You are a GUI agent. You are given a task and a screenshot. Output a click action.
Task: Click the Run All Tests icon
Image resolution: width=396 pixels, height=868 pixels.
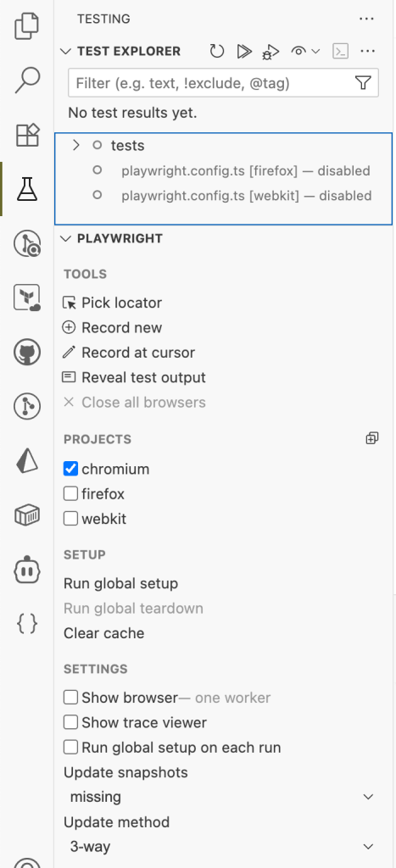pos(243,52)
